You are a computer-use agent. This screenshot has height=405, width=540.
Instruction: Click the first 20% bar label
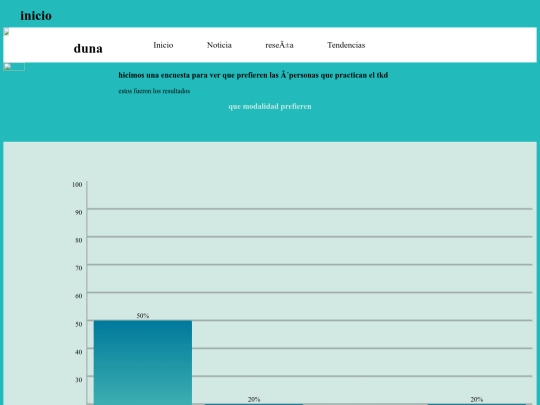point(254,399)
